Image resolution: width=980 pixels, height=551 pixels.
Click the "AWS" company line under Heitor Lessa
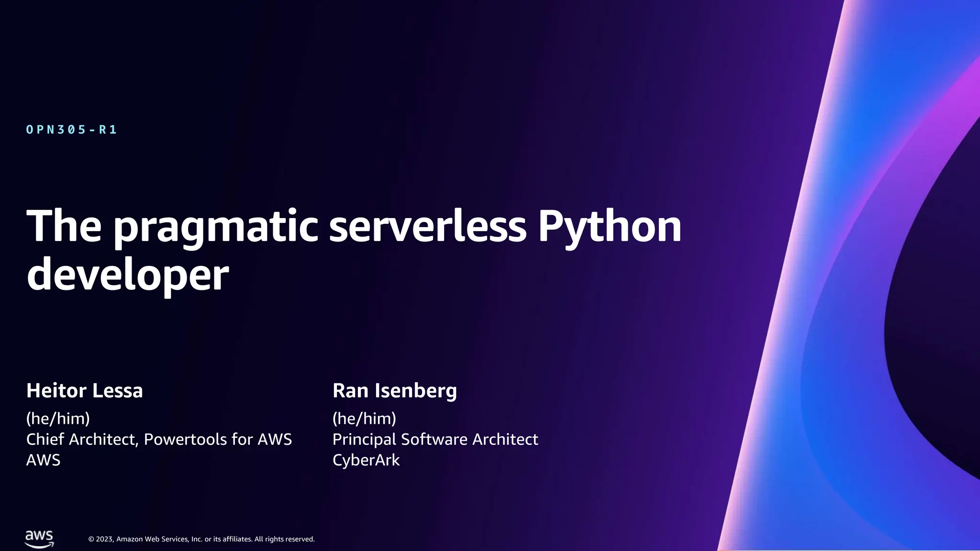point(44,460)
